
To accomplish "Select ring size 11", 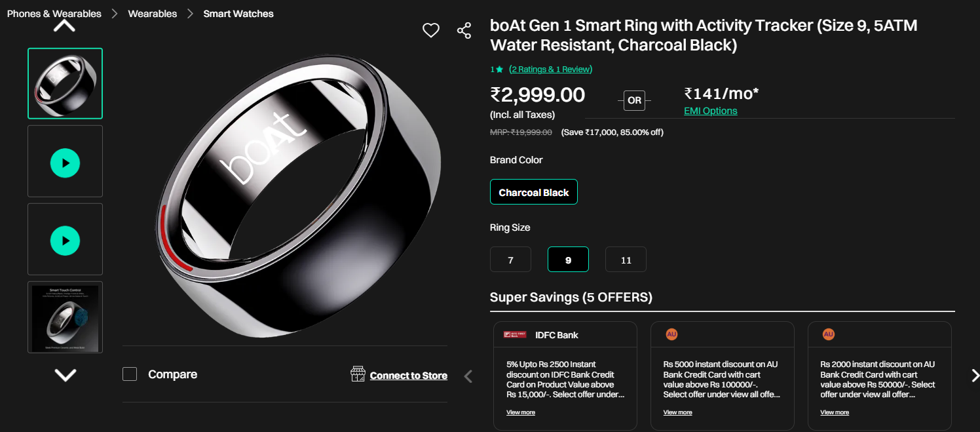I will point(626,260).
